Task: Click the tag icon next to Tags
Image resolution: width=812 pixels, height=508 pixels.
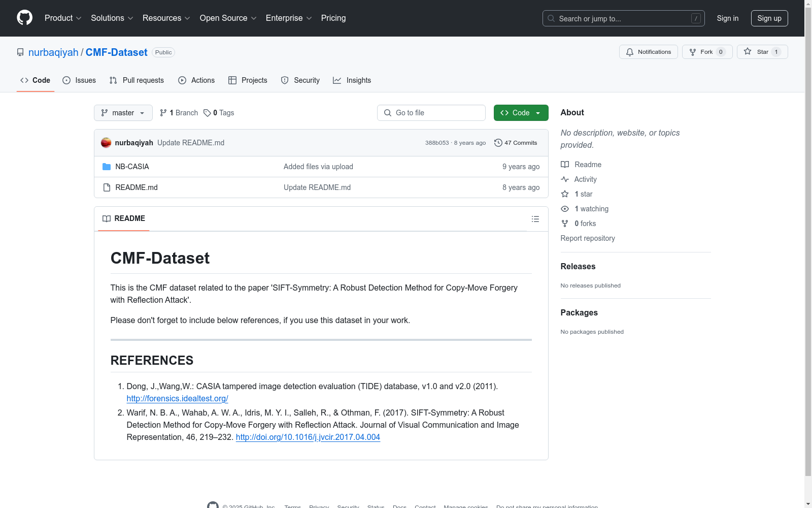Action: [207, 113]
